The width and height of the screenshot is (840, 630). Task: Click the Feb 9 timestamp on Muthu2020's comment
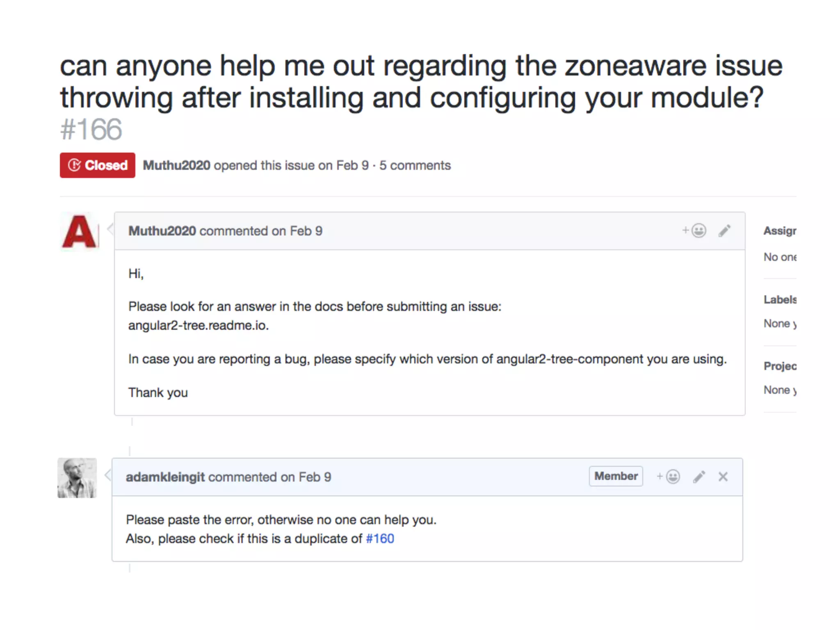[306, 231]
